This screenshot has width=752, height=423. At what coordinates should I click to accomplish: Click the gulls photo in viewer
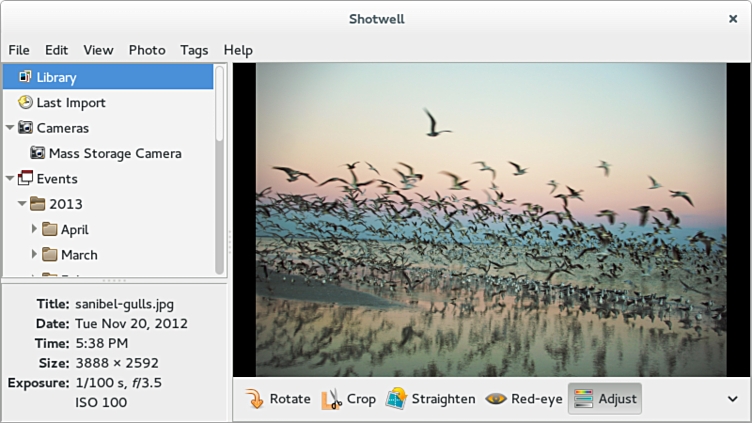[x=490, y=220]
